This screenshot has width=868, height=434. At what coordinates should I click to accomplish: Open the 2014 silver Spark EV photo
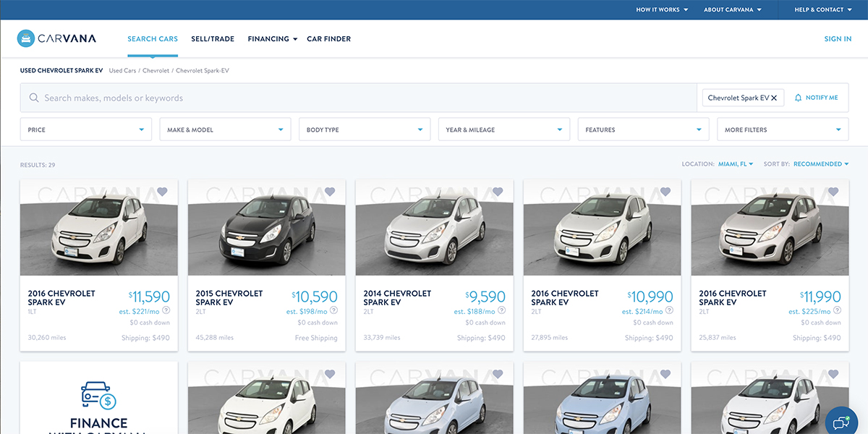pyautogui.click(x=435, y=227)
